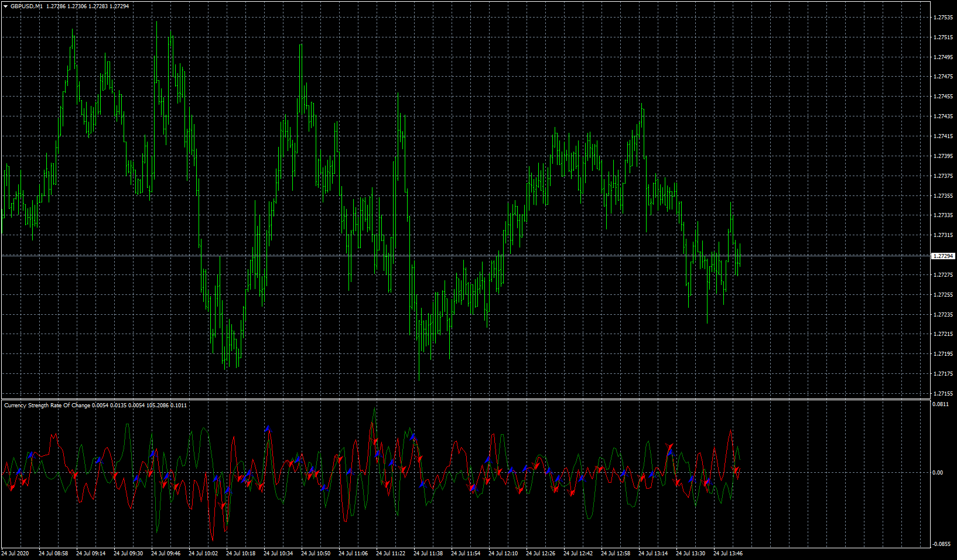
Task: Click price scale label 1.27535
Action: point(942,18)
